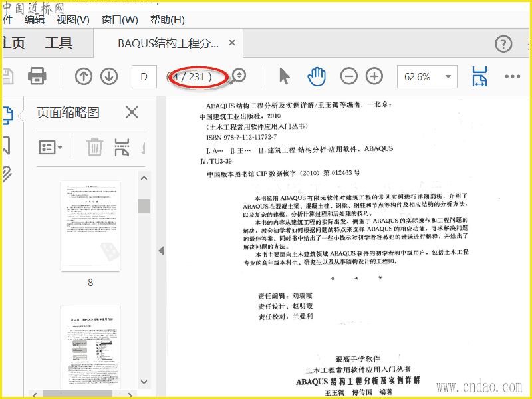Open the 视图(V) menu
The width and height of the screenshot is (532, 399).
(73, 20)
